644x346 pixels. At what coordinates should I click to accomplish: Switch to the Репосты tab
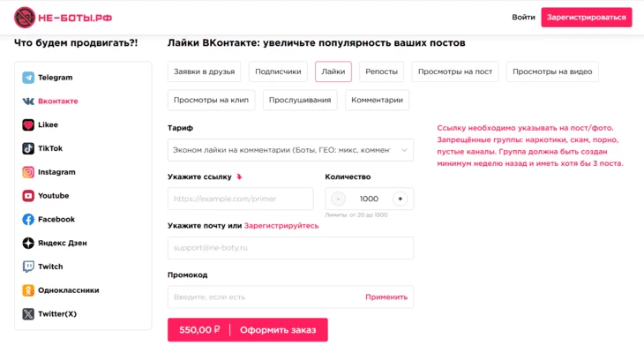point(382,71)
